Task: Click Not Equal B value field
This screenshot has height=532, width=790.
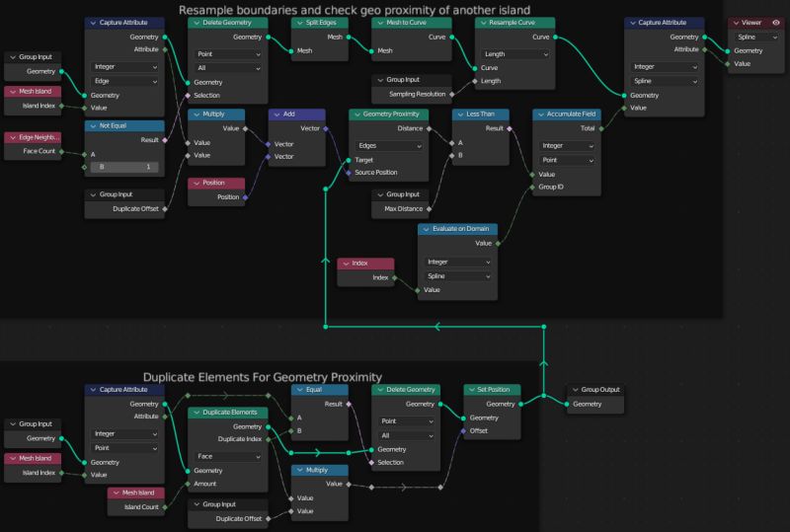Action: coord(125,167)
